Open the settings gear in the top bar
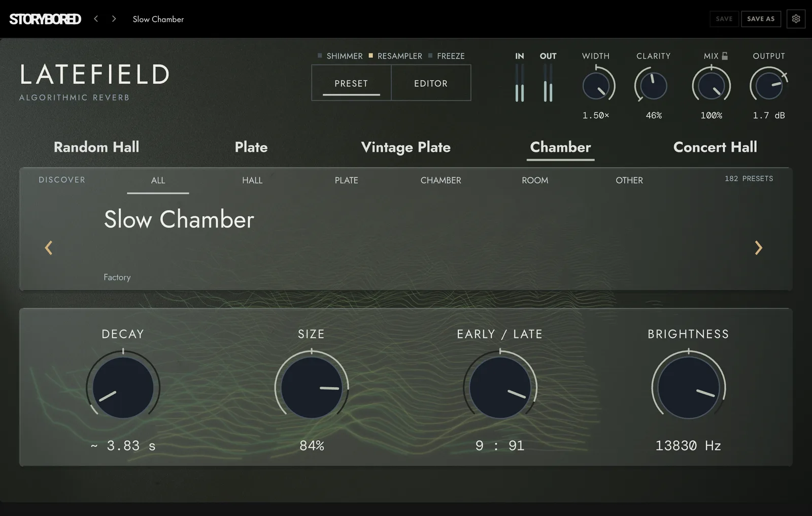Viewport: 812px width, 516px height. pyautogui.click(x=796, y=19)
